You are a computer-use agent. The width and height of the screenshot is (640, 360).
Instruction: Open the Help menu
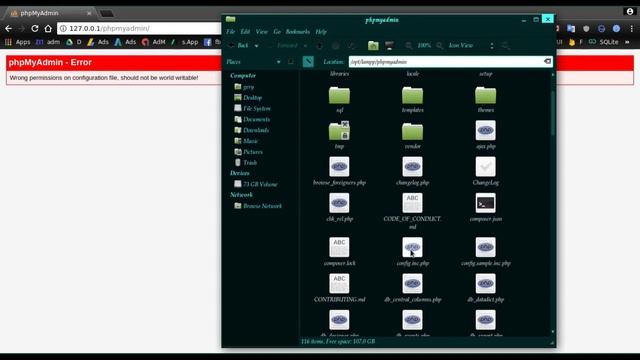(321, 31)
